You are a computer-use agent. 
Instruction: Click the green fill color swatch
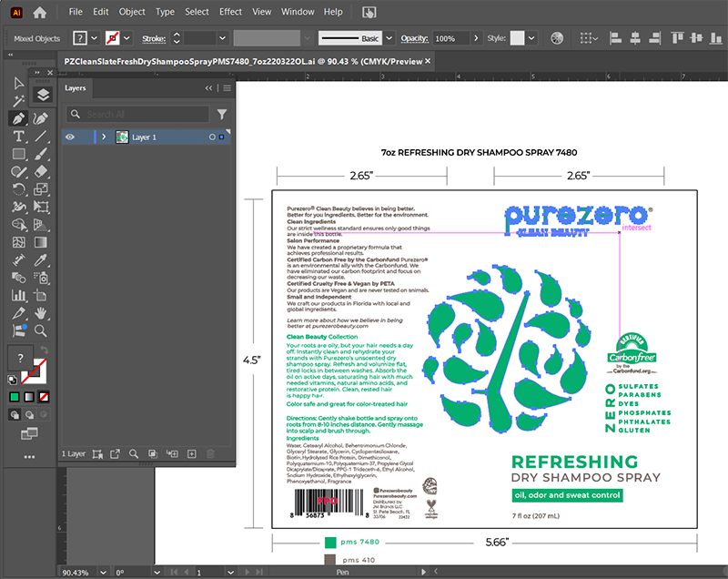pos(15,397)
